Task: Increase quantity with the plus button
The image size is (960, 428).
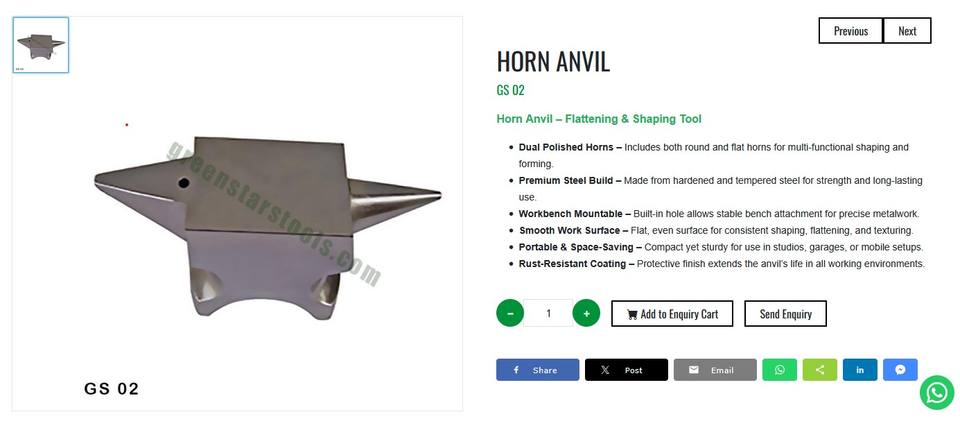Action: point(587,313)
